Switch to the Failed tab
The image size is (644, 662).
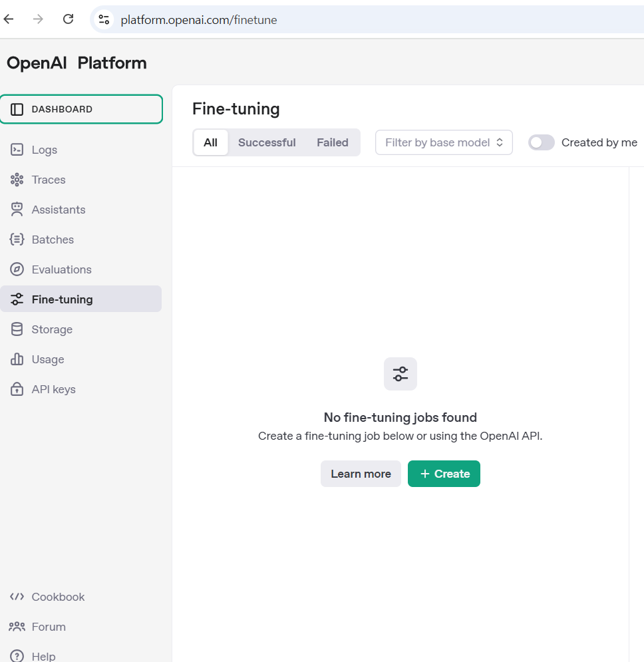click(333, 142)
